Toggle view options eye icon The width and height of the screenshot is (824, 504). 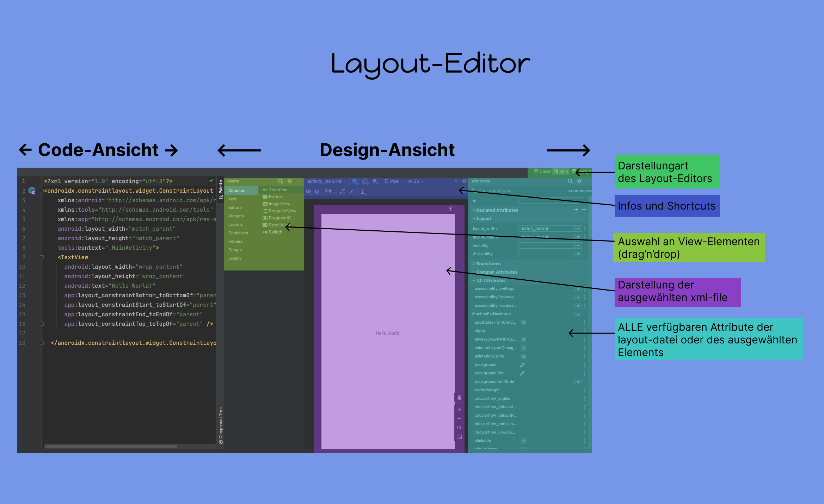click(308, 191)
